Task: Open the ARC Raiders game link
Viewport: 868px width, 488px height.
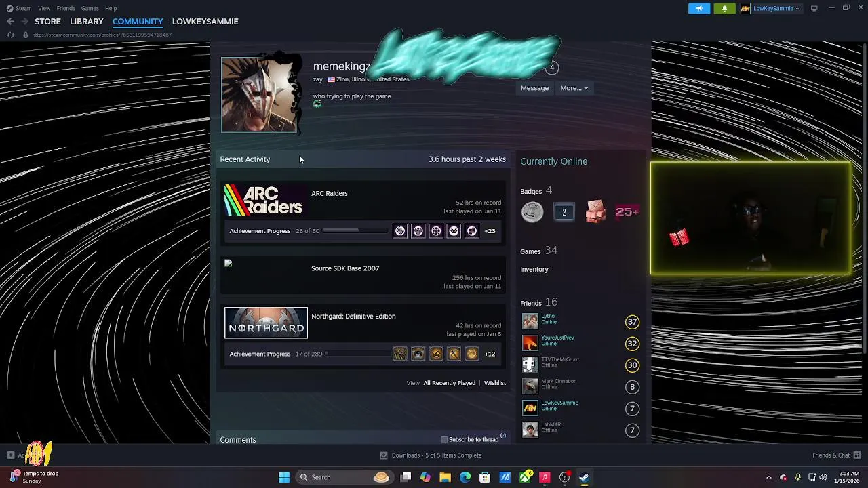Action: tap(329, 193)
